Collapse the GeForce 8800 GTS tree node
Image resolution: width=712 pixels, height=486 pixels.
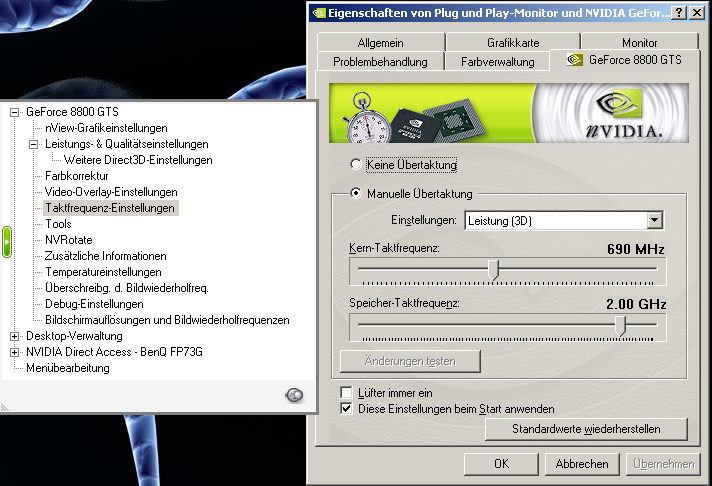pos(15,112)
